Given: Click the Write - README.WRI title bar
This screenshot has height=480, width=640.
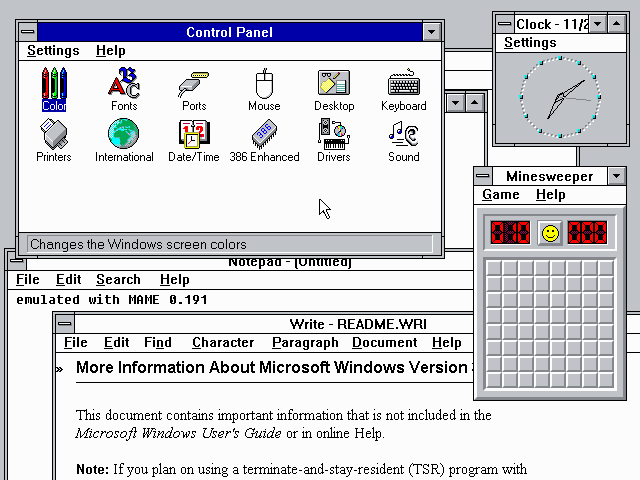Looking at the screenshot, I should pos(273,324).
